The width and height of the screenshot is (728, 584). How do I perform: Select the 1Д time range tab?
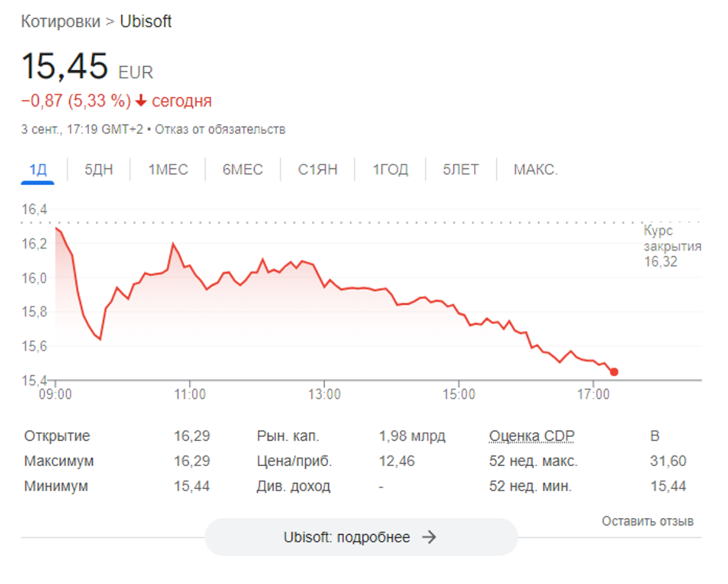(38, 170)
